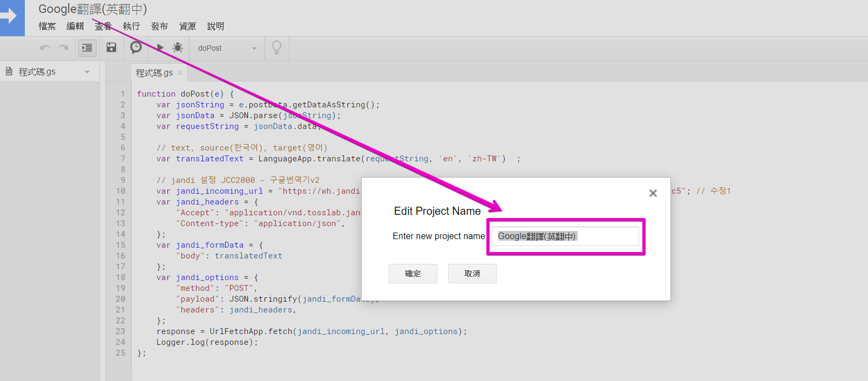Click the 'Enter new project name' label
The height and width of the screenshot is (381, 868).
[x=439, y=236]
